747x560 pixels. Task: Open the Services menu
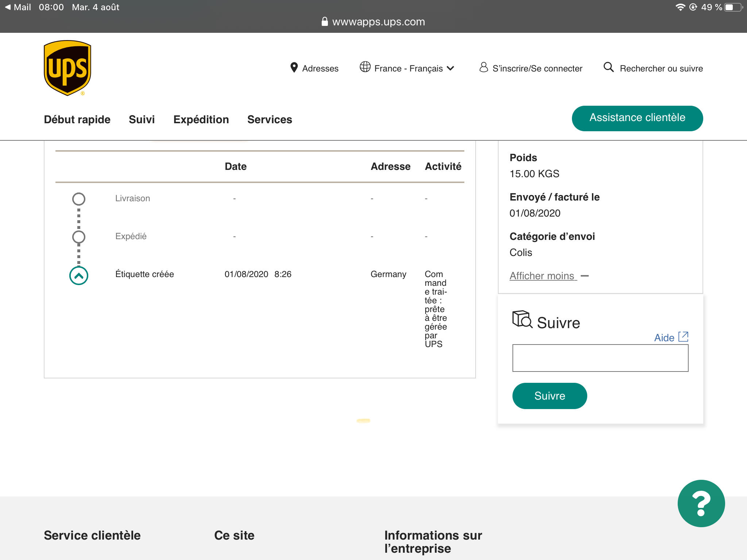pyautogui.click(x=270, y=120)
